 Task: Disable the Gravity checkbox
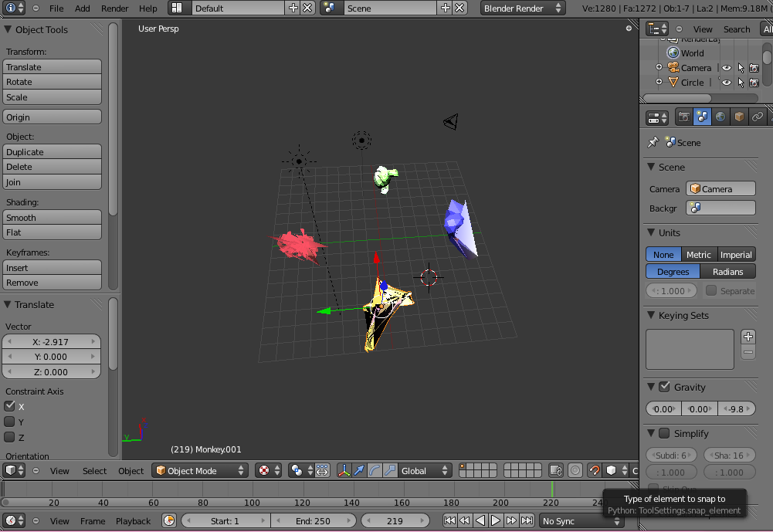pos(664,387)
